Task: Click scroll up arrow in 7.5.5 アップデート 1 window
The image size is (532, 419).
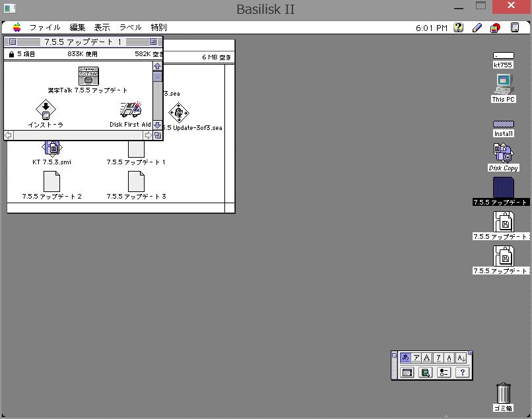Action: 158,66
